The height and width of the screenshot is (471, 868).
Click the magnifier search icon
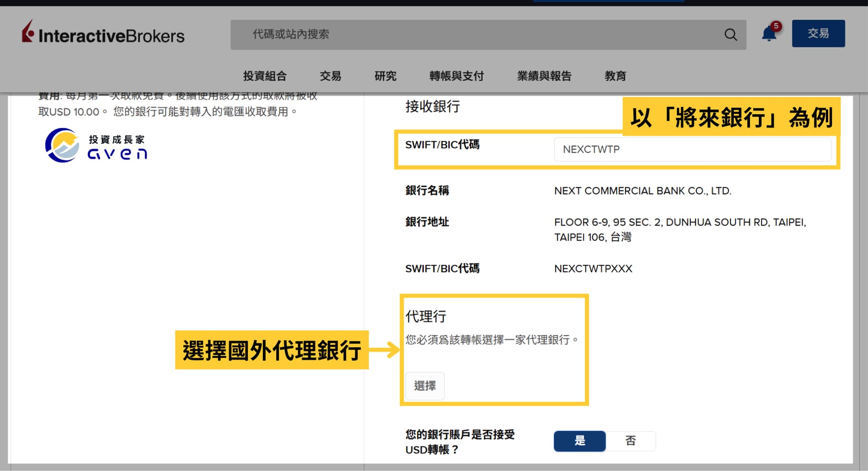tap(731, 35)
